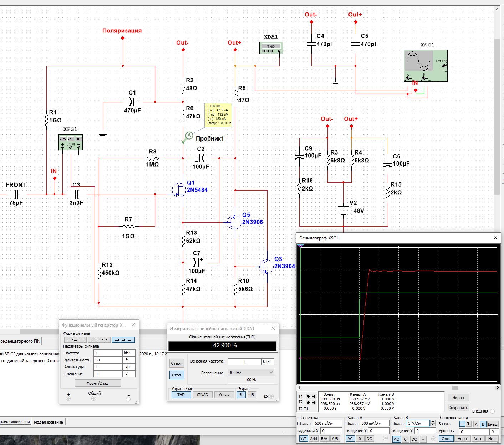Screen dimensions: 504x445
Task: Toggle AC coupling for Channel A
Action: coord(350,439)
